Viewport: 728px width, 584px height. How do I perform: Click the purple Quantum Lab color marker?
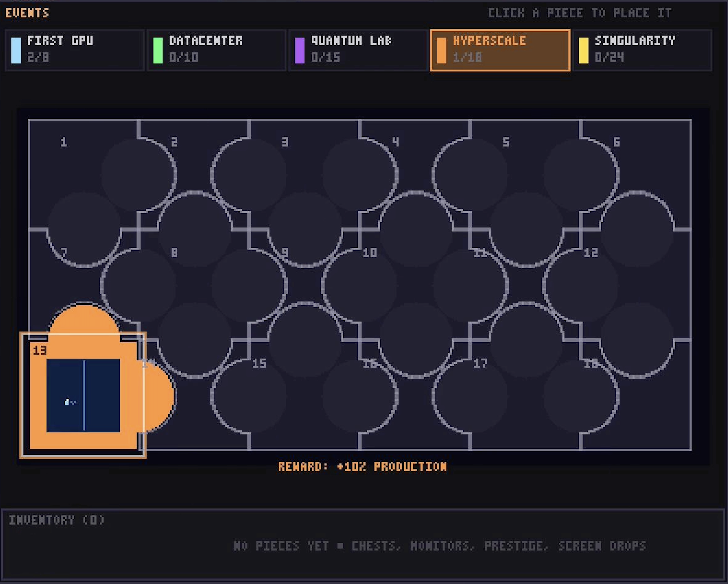coord(300,50)
